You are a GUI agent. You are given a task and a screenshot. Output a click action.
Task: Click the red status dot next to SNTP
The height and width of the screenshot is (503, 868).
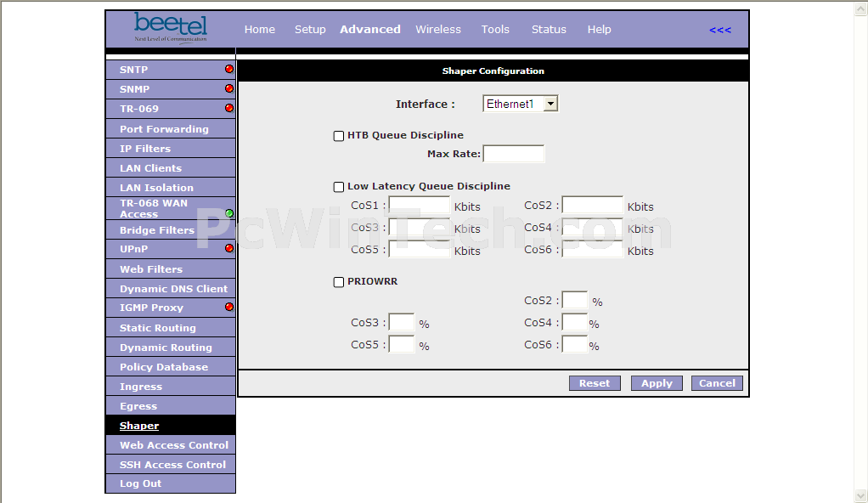(x=229, y=69)
